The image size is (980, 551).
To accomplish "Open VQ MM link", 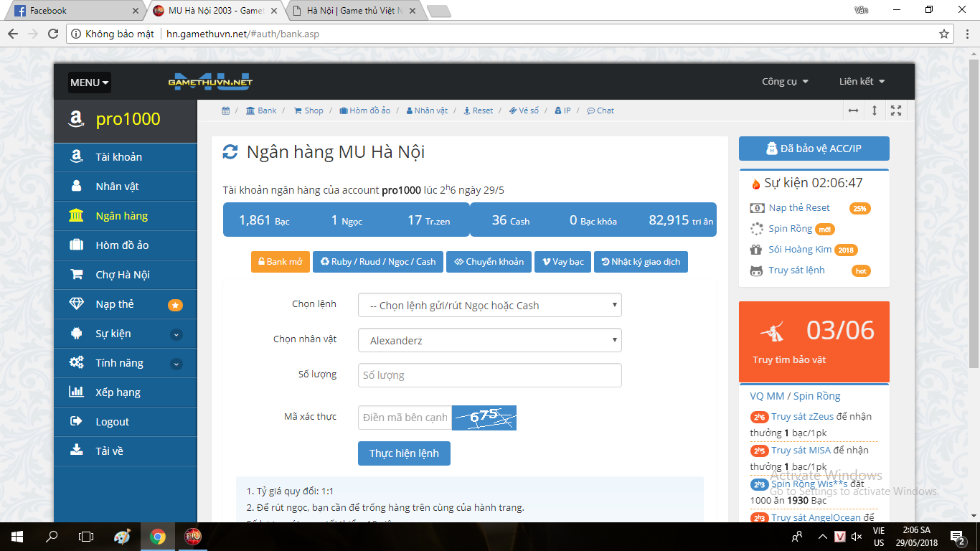I will pyautogui.click(x=767, y=396).
